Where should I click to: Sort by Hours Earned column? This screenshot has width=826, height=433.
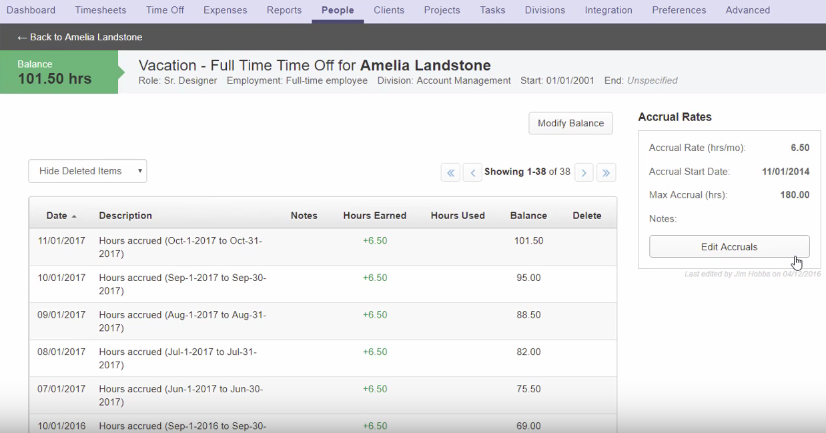click(374, 215)
